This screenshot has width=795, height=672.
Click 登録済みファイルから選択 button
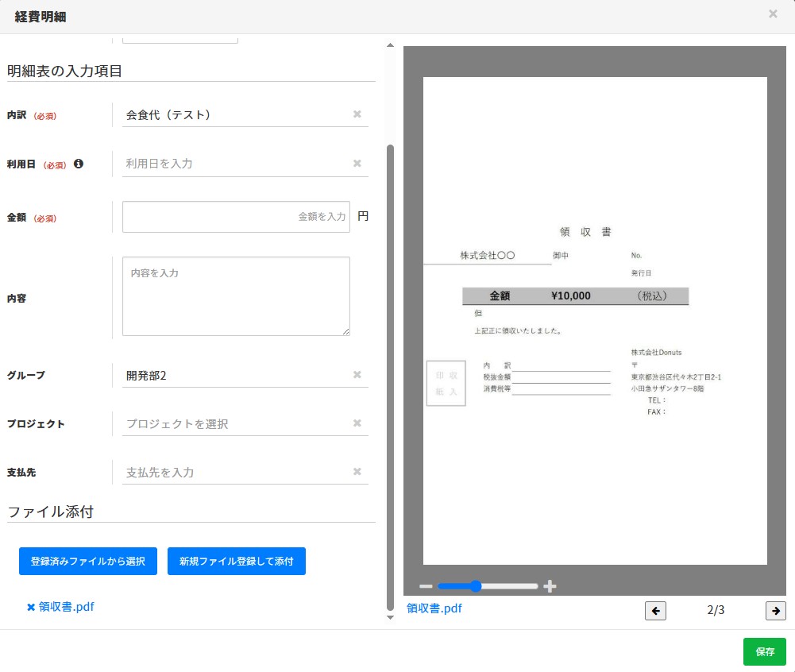point(87,561)
